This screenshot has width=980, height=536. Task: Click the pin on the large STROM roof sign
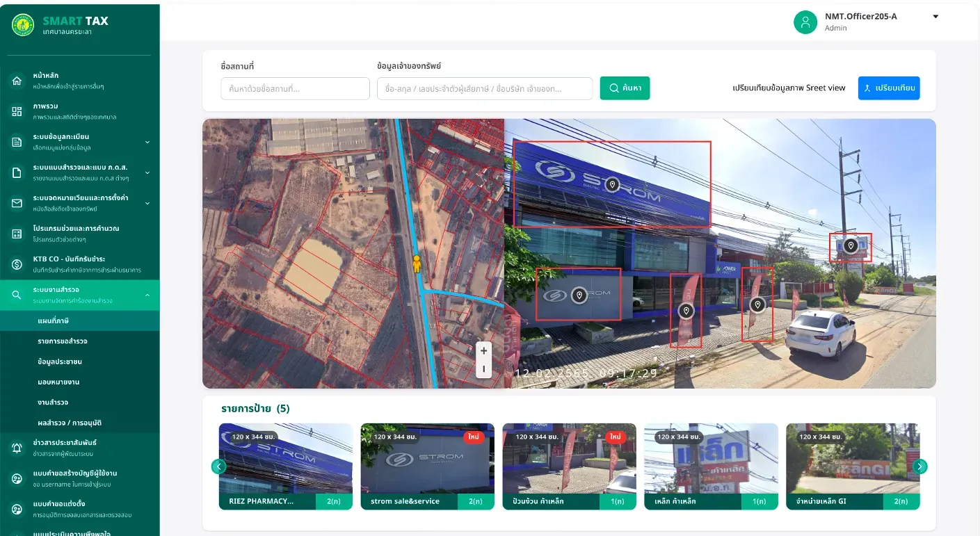(x=612, y=184)
